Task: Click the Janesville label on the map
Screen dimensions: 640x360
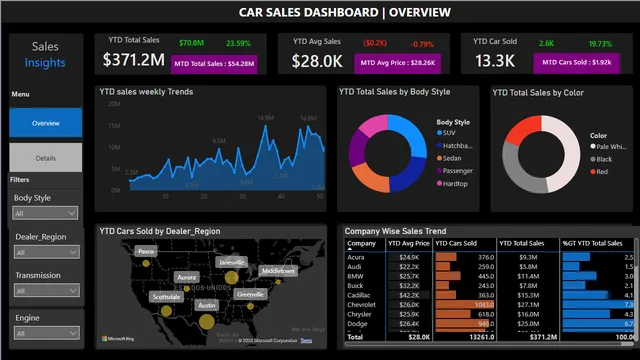Action: tap(231, 262)
